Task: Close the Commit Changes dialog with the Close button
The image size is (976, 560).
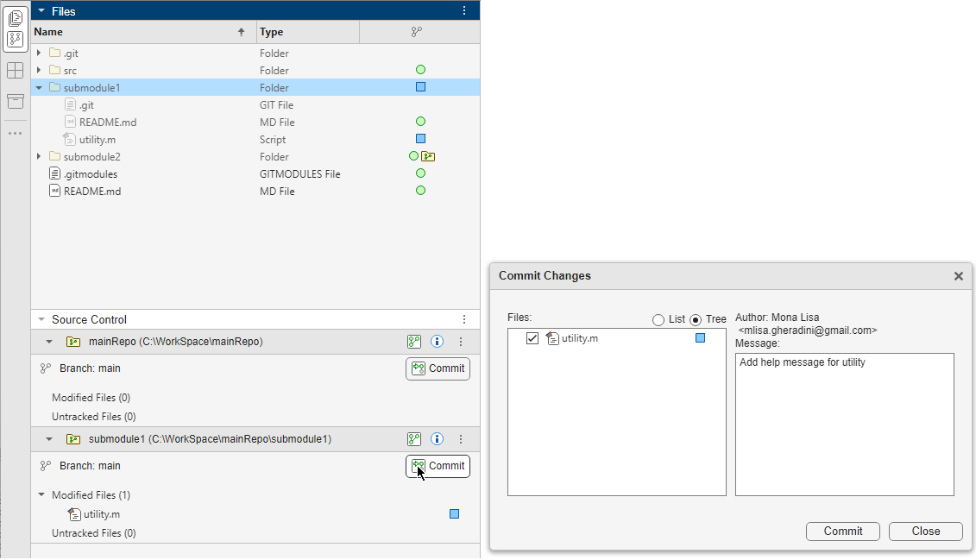Action: [x=925, y=531]
